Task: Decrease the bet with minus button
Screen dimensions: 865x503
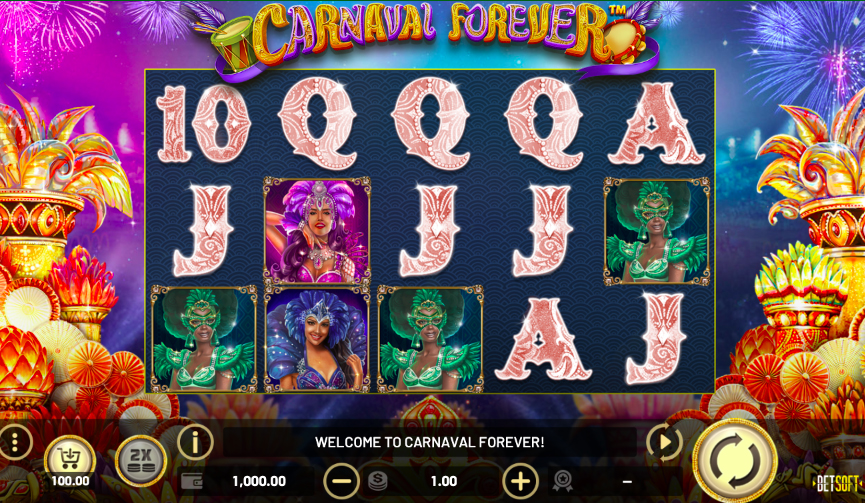Action: click(341, 481)
